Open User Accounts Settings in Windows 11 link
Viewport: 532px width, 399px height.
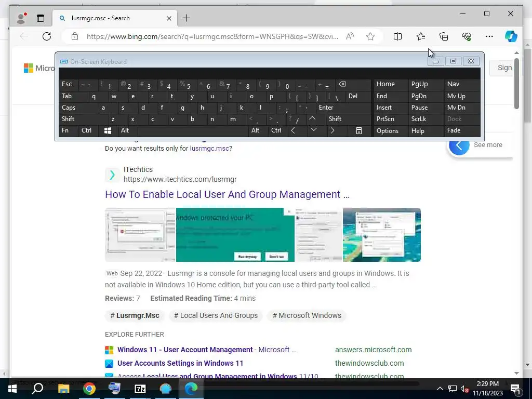coord(180,363)
